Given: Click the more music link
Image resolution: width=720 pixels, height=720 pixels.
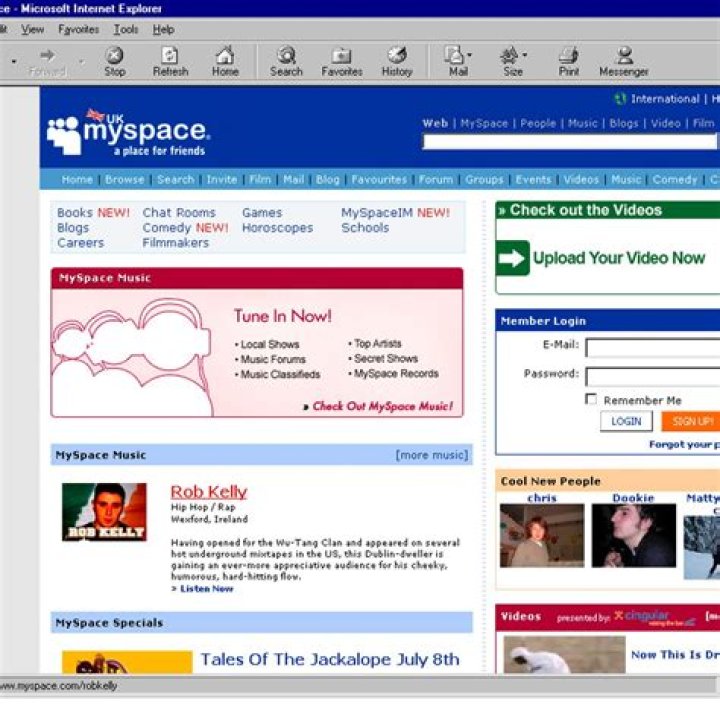Looking at the screenshot, I should pos(432,455).
